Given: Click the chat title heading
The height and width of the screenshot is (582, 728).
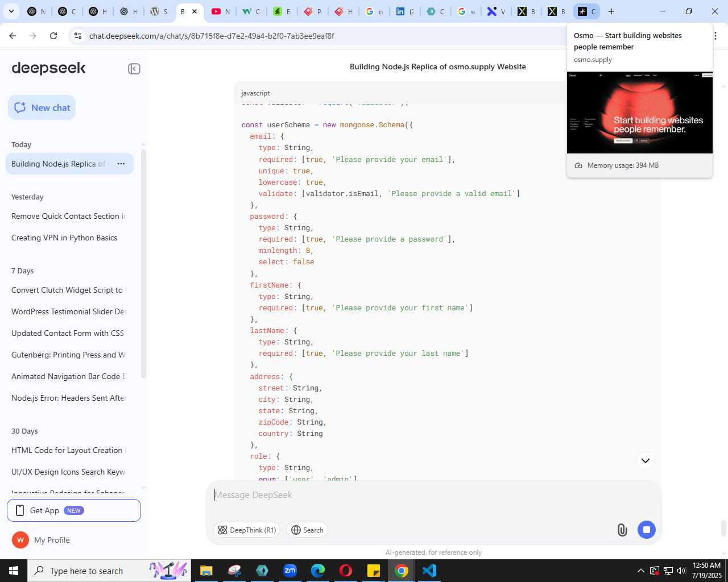Looking at the screenshot, I should click(x=438, y=66).
